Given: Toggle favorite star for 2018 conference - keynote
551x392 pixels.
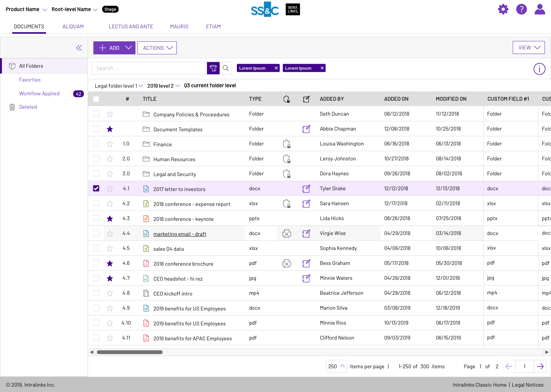Looking at the screenshot, I should 110,219.
